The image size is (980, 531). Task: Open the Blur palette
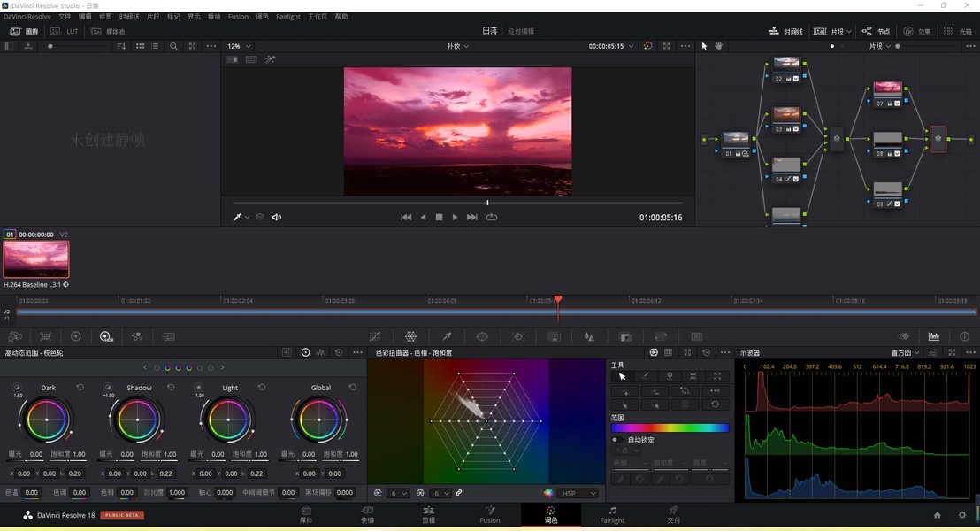(589, 336)
